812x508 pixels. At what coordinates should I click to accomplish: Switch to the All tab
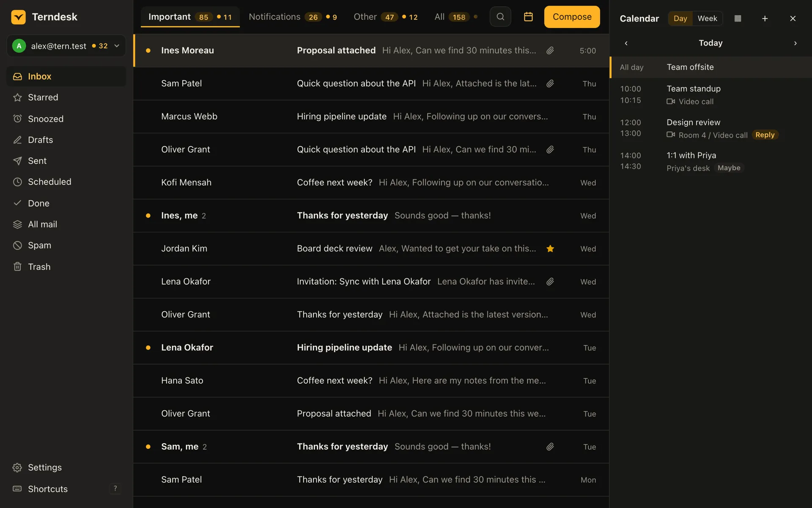tap(456, 17)
